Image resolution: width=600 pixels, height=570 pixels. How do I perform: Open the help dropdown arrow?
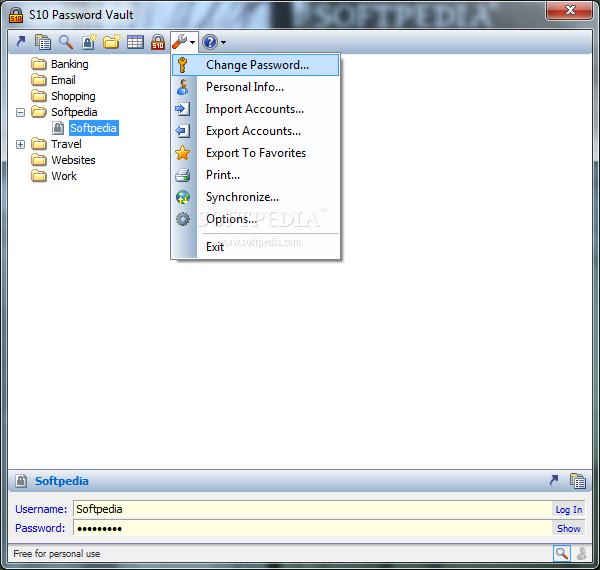[223, 42]
